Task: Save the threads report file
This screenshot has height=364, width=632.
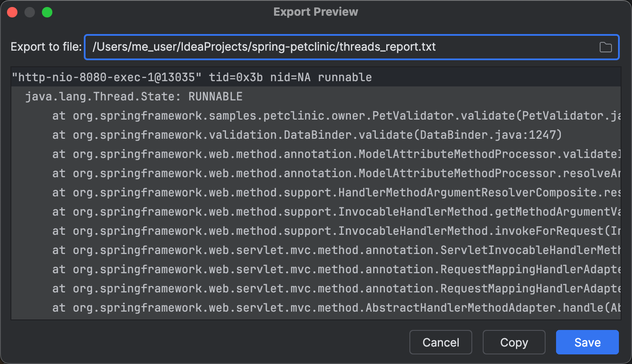Action: point(587,342)
